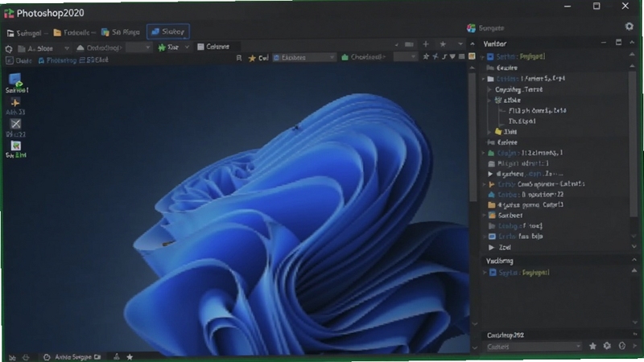The image size is (644, 362).
Task: Open the blue Photoetog link
Action: [x=57, y=60]
